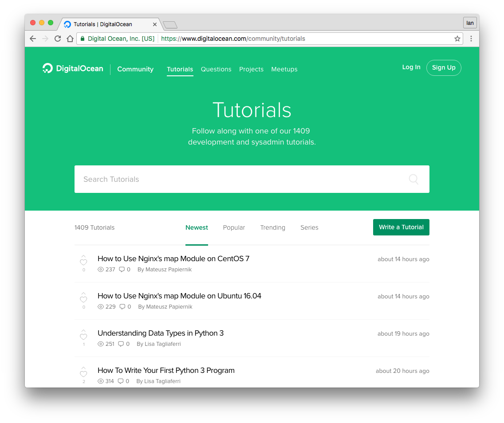Click the green fullscreen window button
Image resolution: width=504 pixels, height=423 pixels.
coord(51,23)
